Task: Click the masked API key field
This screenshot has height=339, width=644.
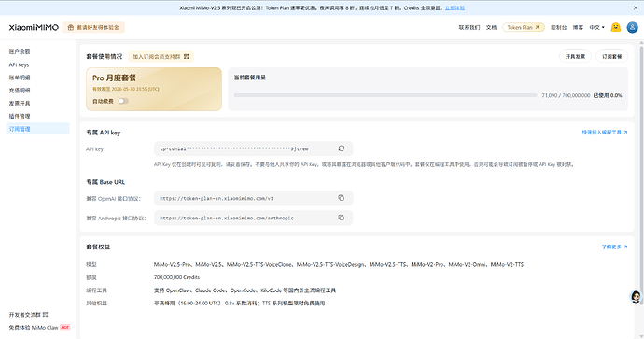Action: pyautogui.click(x=254, y=148)
